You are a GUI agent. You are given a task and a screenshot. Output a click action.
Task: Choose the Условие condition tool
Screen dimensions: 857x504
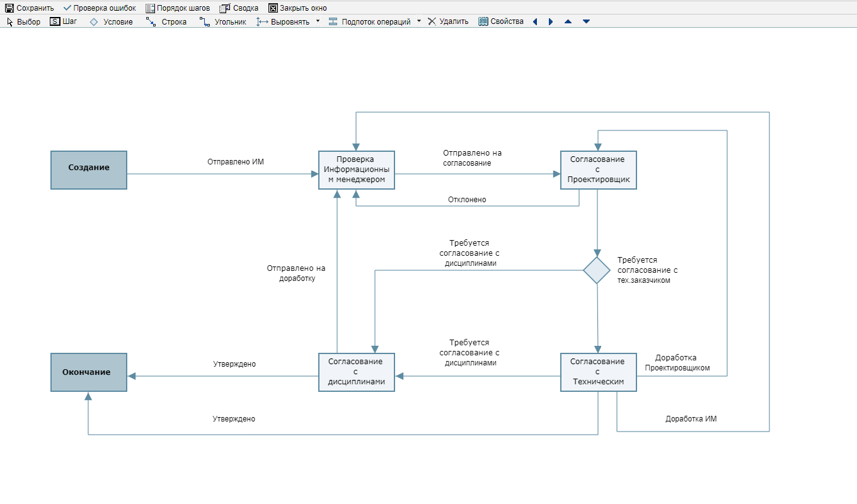[x=112, y=21]
